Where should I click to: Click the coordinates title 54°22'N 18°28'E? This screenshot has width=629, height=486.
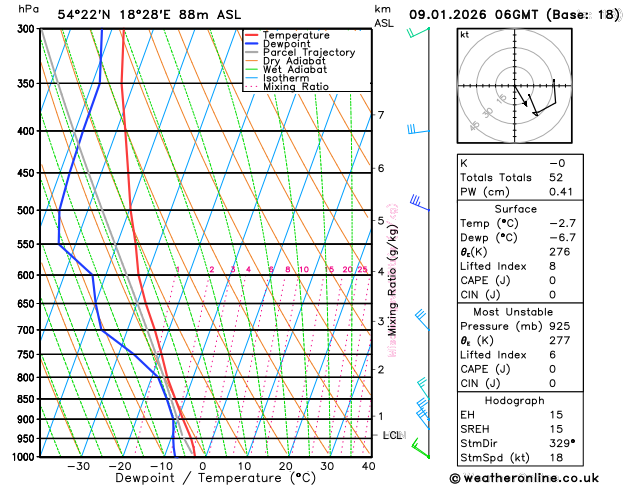click(114, 15)
